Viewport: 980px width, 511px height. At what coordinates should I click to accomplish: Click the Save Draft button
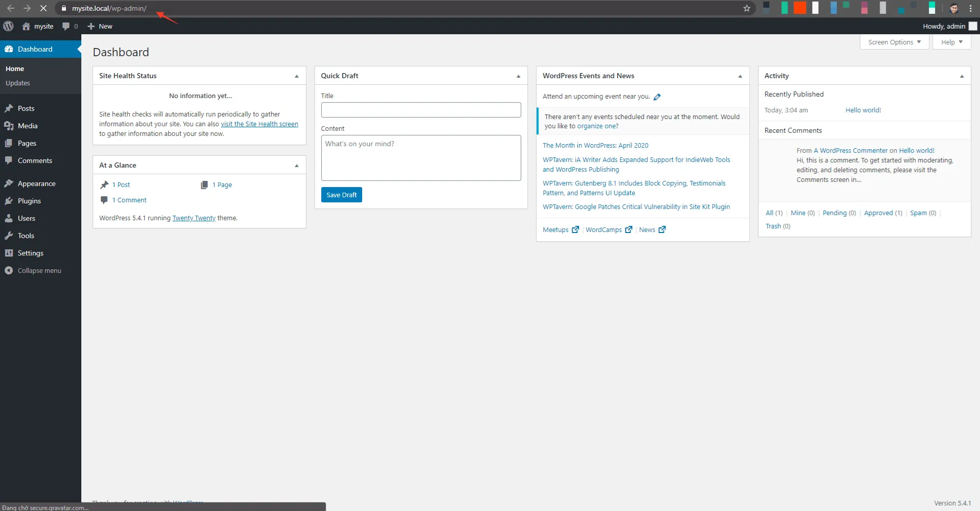pyautogui.click(x=342, y=195)
